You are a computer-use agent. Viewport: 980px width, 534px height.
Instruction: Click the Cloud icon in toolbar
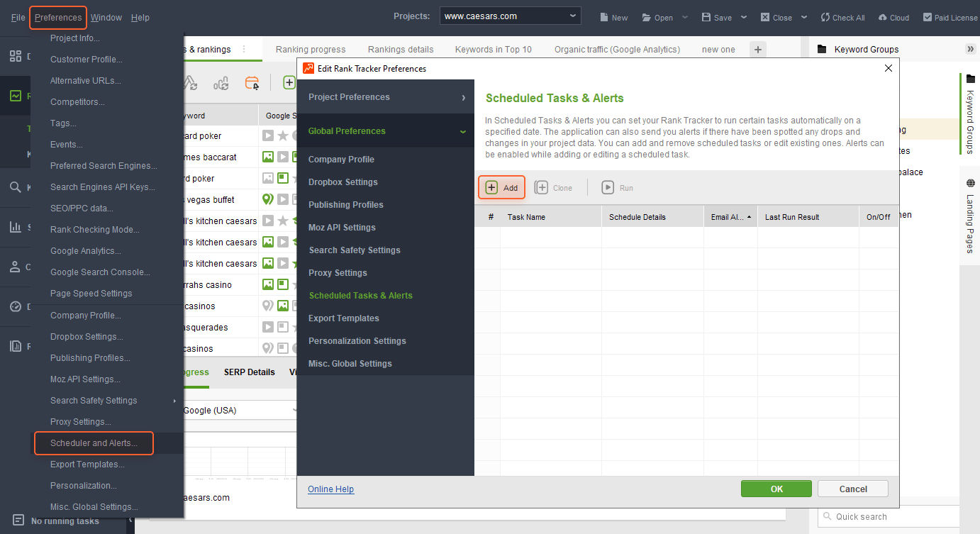[x=883, y=18]
